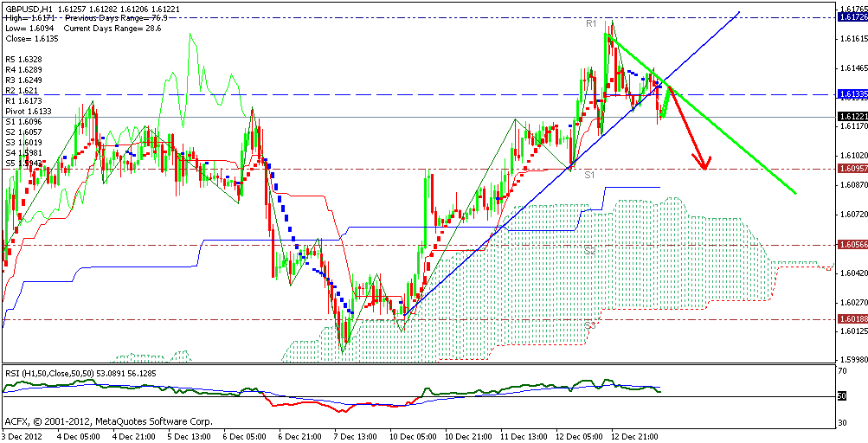
Task: Click the Pivot 1.6133 text line
Action: 29,111
